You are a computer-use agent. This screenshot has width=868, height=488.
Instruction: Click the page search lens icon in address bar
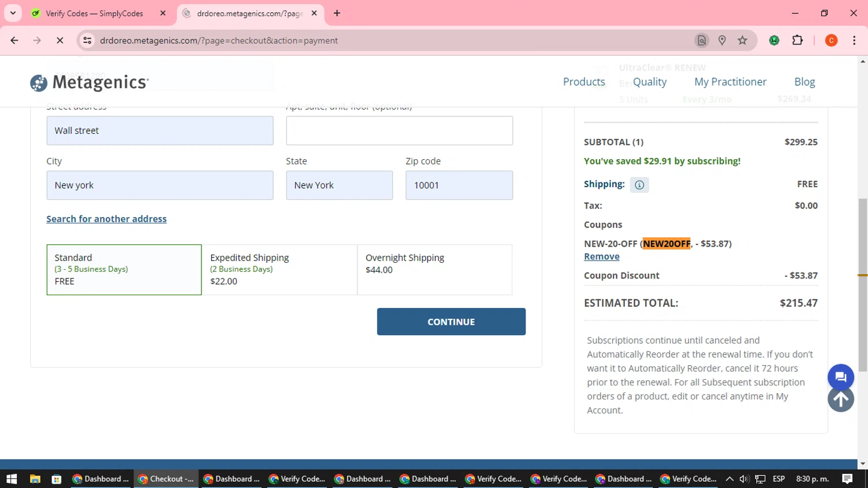(701, 41)
